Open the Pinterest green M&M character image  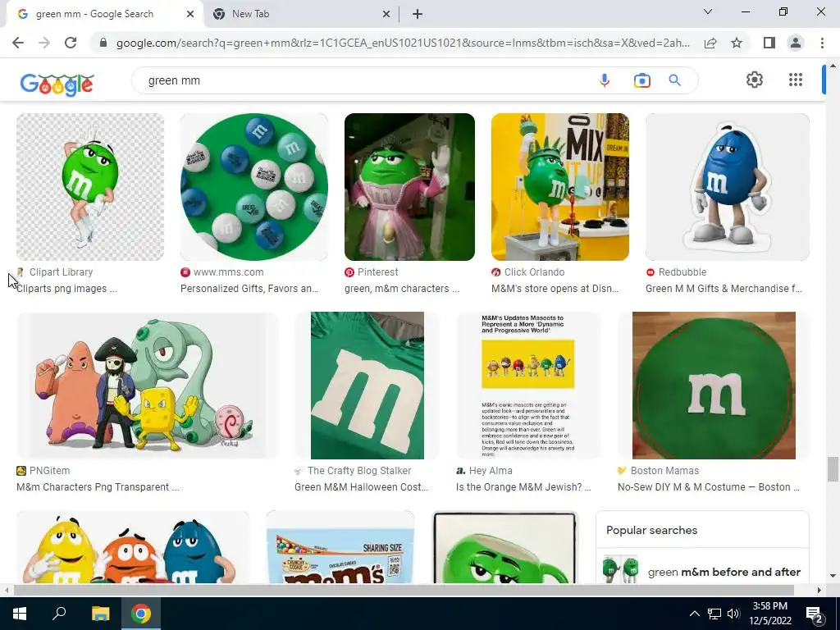[409, 187]
